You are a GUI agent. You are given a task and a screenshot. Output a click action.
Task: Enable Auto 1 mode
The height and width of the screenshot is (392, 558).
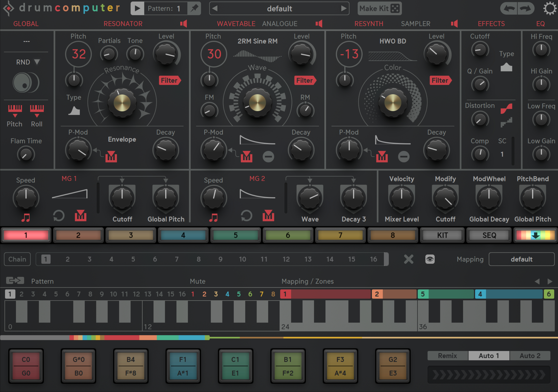489,355
